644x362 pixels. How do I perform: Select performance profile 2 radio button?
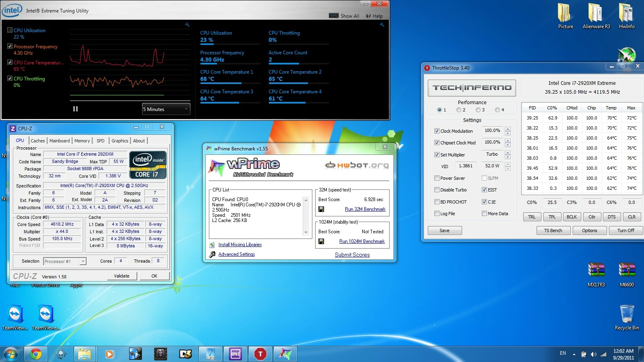click(x=458, y=110)
